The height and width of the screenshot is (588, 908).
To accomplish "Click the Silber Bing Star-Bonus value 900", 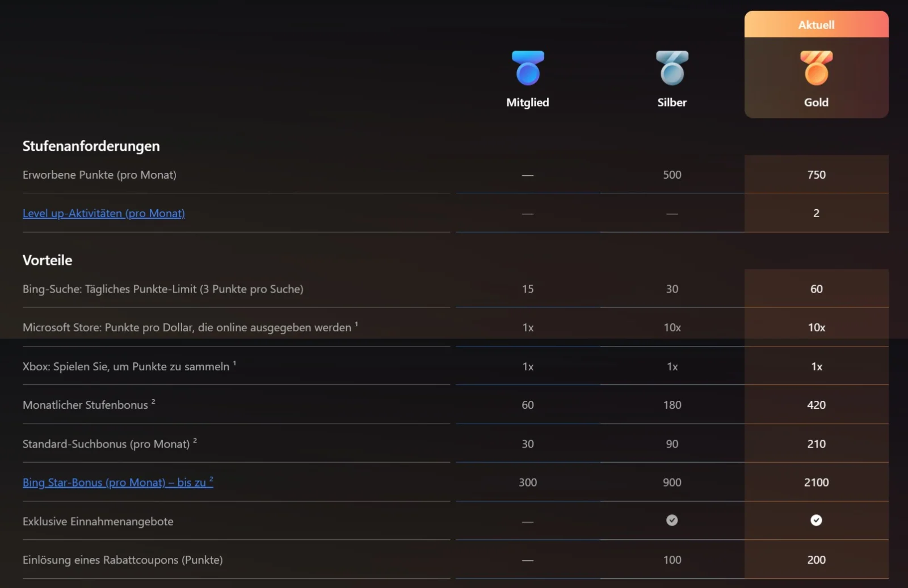I will (672, 482).
